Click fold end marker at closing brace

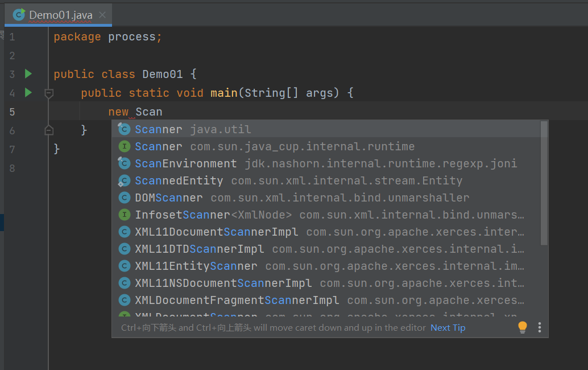click(x=49, y=130)
